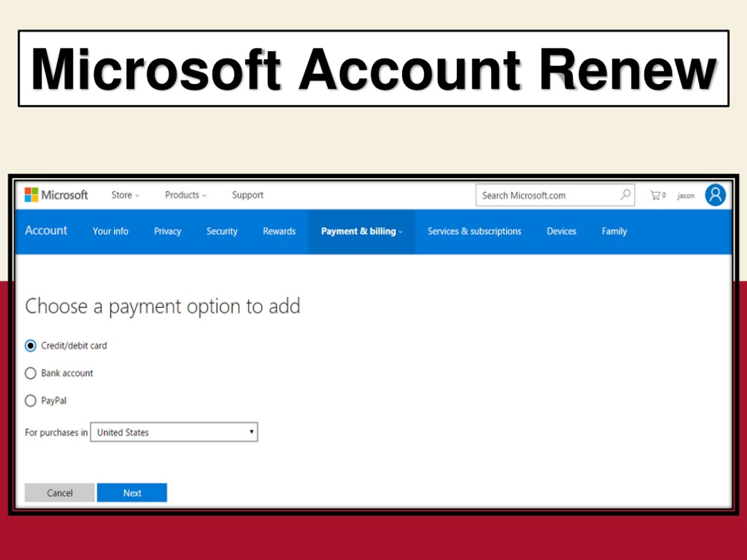The width and height of the screenshot is (747, 560).
Task: Click the Cancel button
Action: coord(60,493)
